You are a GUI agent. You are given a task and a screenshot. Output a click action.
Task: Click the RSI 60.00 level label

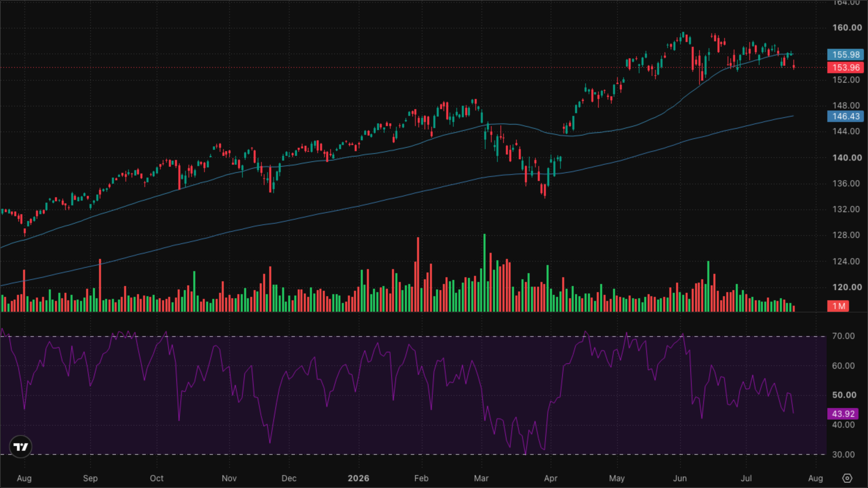843,366
